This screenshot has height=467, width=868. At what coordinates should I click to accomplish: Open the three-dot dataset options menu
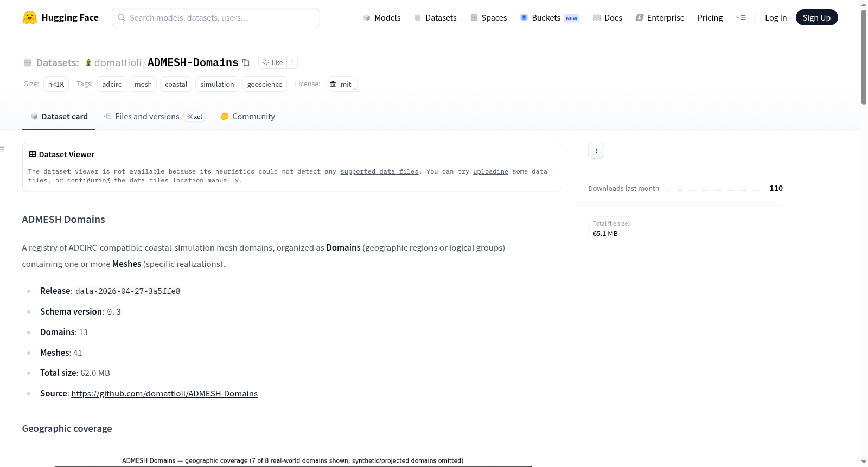(596, 151)
